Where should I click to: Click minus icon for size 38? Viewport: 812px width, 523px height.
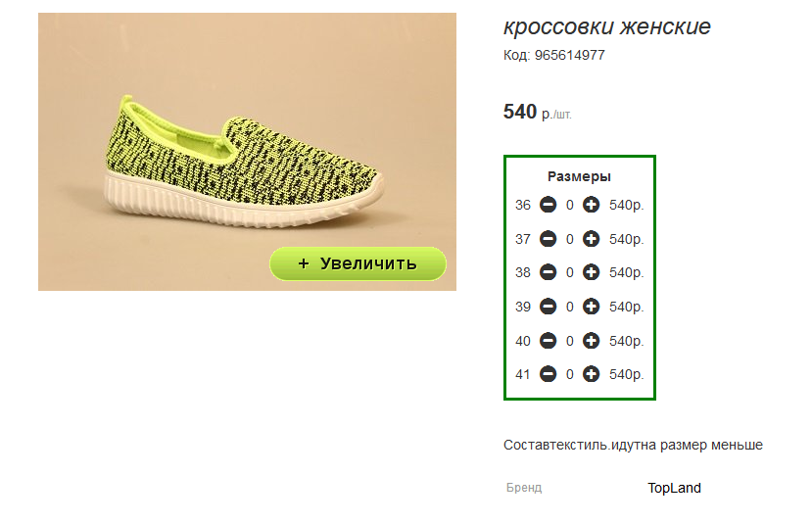pos(548,272)
